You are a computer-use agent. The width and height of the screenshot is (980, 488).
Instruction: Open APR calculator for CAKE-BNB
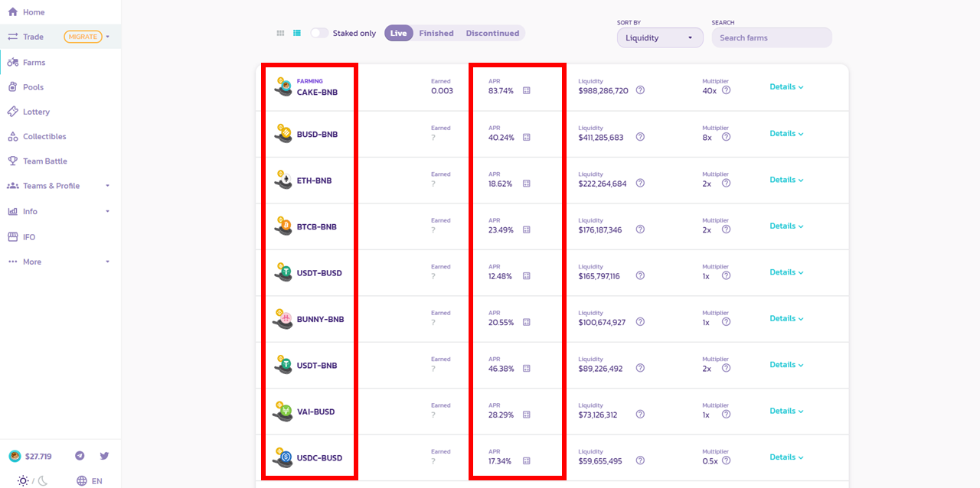click(x=527, y=91)
